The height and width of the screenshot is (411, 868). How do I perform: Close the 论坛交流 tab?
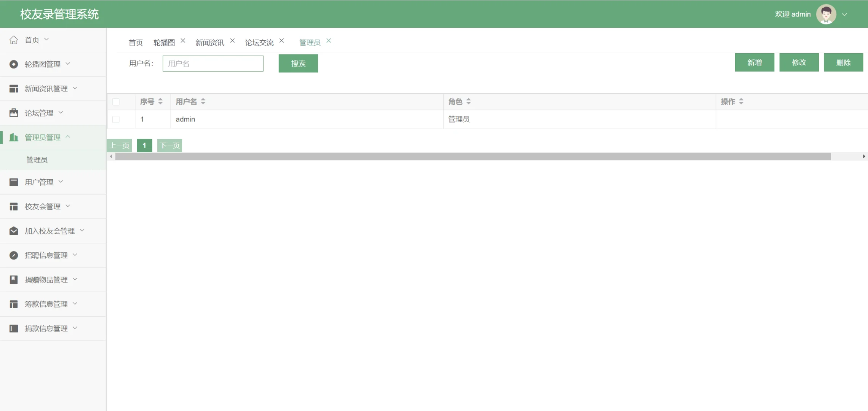(282, 40)
